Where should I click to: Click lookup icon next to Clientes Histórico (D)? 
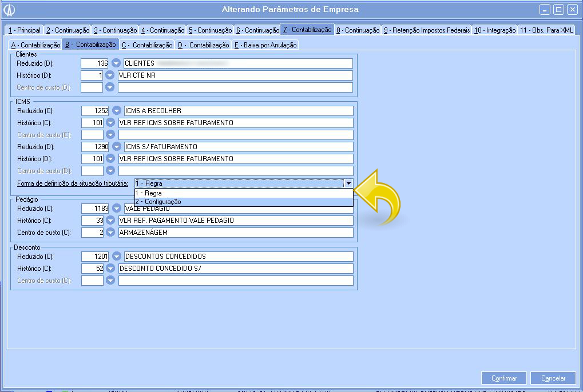(110, 75)
